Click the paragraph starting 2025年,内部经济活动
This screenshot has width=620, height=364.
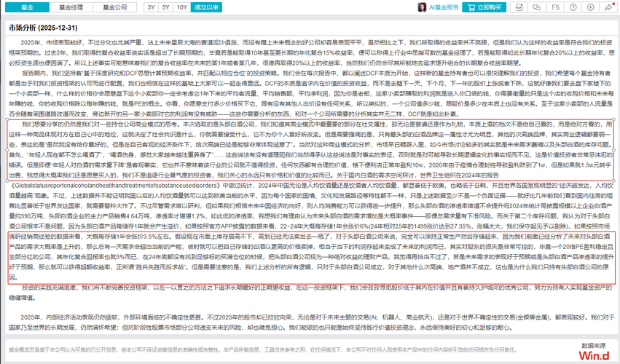point(310,322)
